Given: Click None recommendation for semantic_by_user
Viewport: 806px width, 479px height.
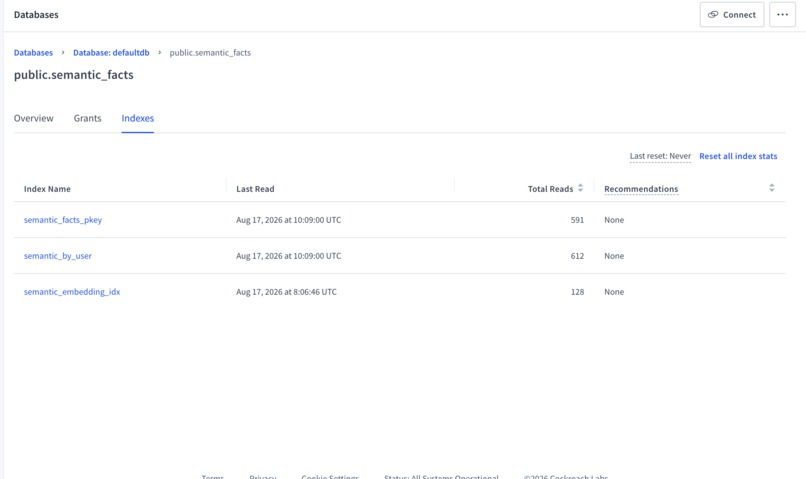Looking at the screenshot, I should [x=614, y=256].
